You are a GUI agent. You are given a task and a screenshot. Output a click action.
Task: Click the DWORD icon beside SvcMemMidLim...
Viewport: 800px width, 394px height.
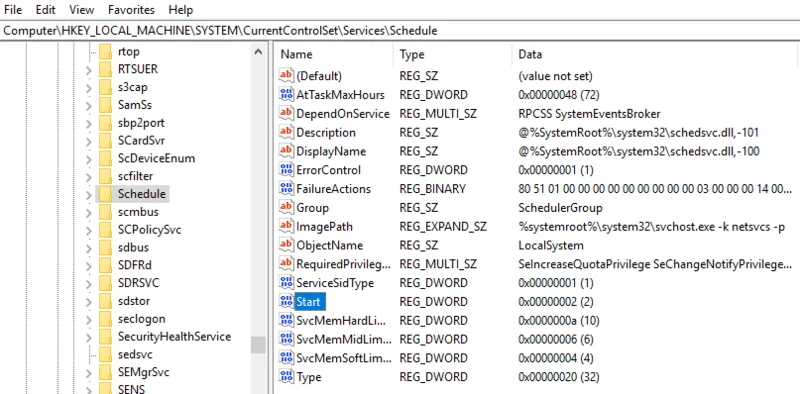(287, 339)
